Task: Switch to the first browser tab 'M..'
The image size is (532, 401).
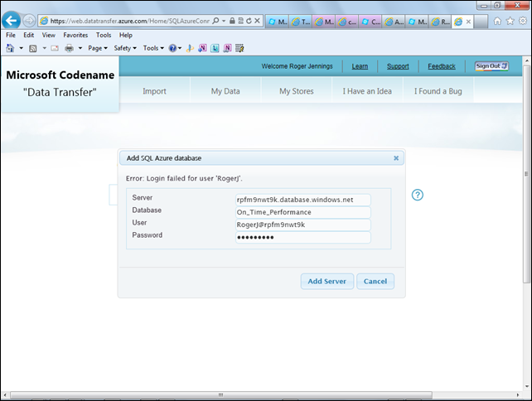Action: (x=278, y=22)
